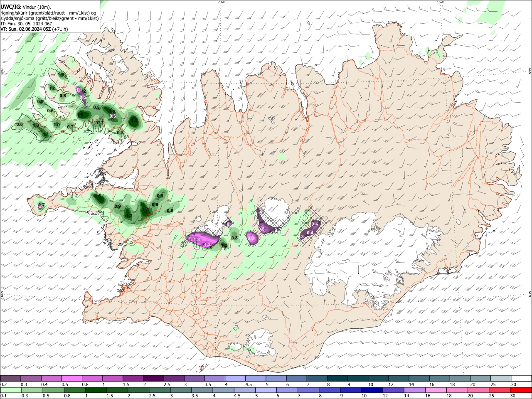Screen dimensions: 532x399
Task: Click the 0.2 mm swatch starting the upper legend
Action: [10, 378]
